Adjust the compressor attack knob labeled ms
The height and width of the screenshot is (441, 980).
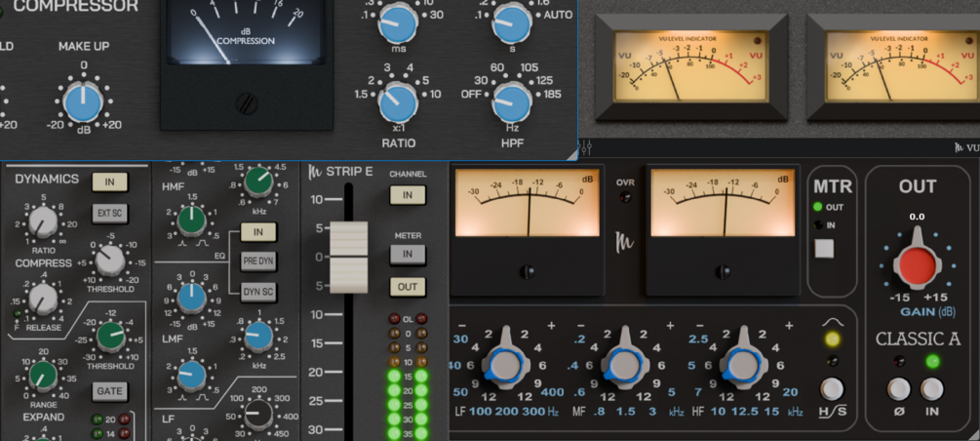[398, 21]
